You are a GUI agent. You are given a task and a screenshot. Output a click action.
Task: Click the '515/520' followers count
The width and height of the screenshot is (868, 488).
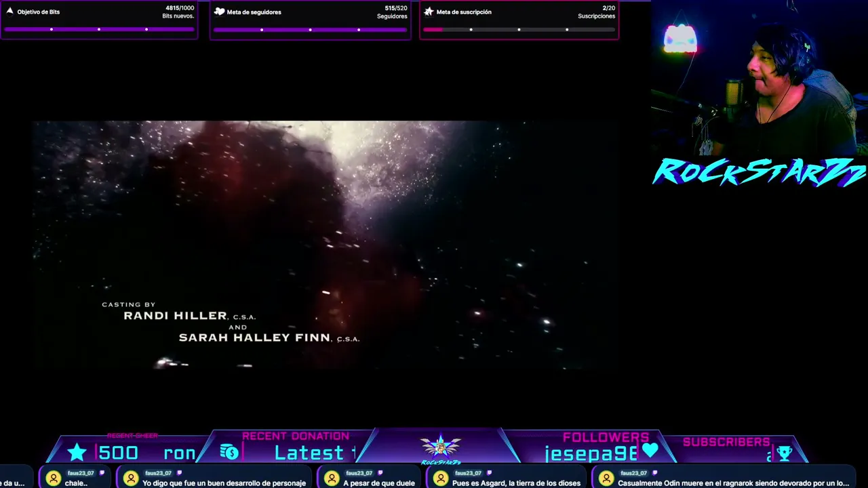tap(396, 8)
